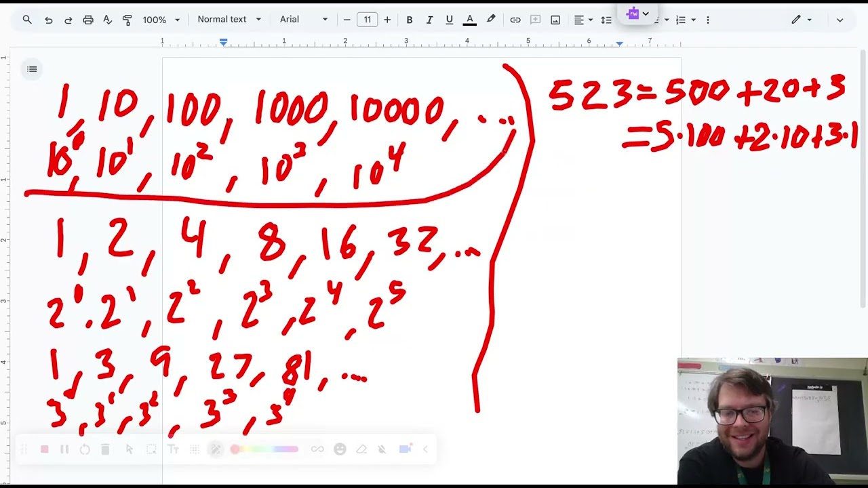868x488 pixels.
Task: Increase font size with plus button
Action: point(387,20)
